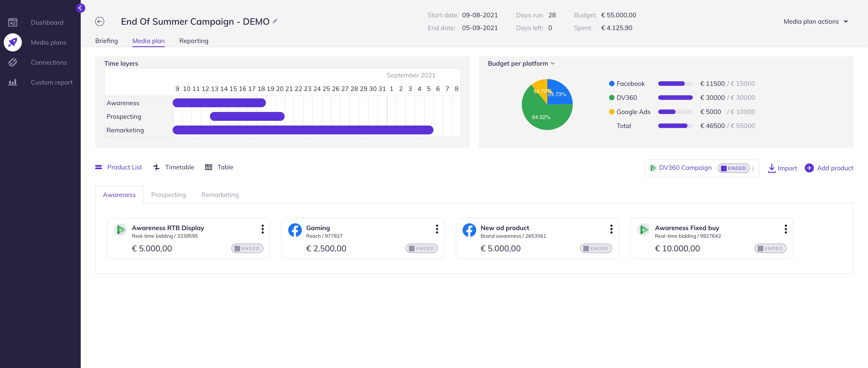Open the Dashboard sidebar icon
Viewport: 868px width, 368px height.
(x=13, y=23)
